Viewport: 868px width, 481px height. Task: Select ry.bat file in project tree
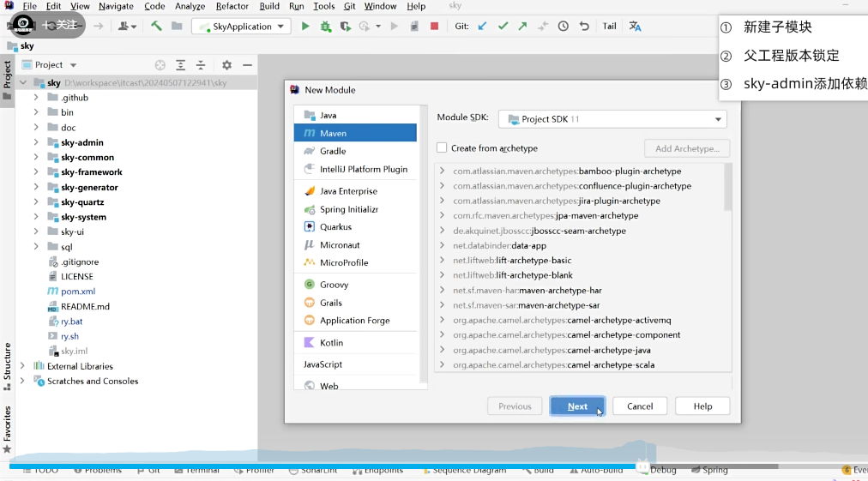[71, 321]
